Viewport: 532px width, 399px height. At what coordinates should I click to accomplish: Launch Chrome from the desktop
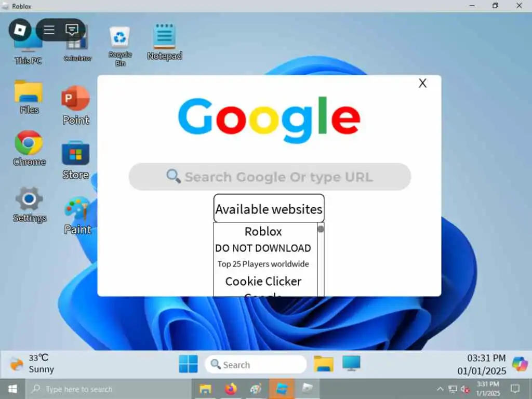tap(29, 148)
